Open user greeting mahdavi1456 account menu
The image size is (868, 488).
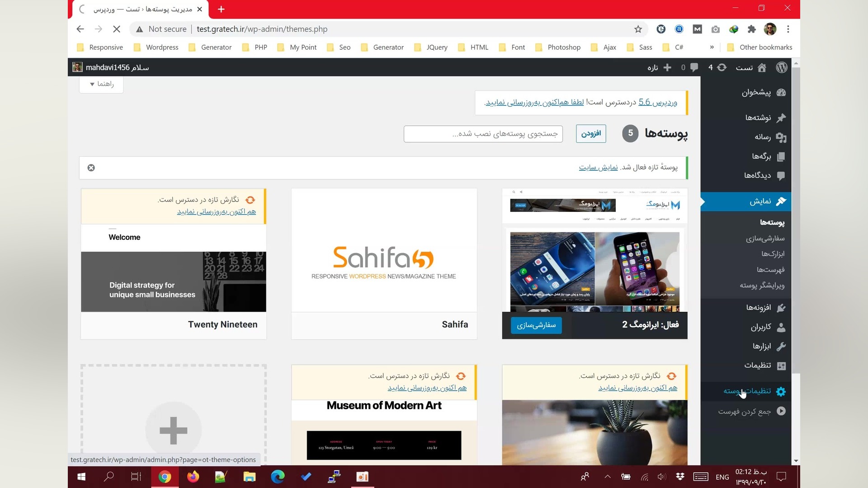(x=111, y=67)
